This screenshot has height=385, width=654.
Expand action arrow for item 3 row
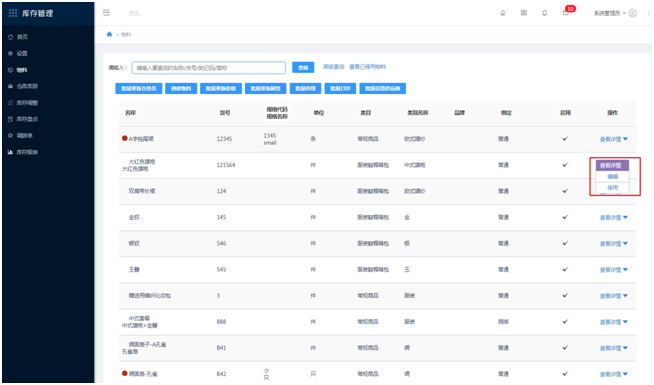(x=625, y=296)
